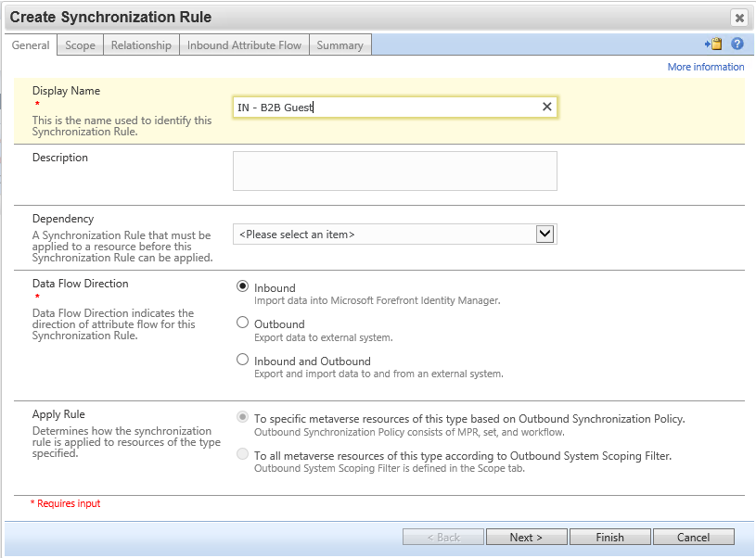
Task: Select the Inbound data flow radio button
Action: coord(242,286)
